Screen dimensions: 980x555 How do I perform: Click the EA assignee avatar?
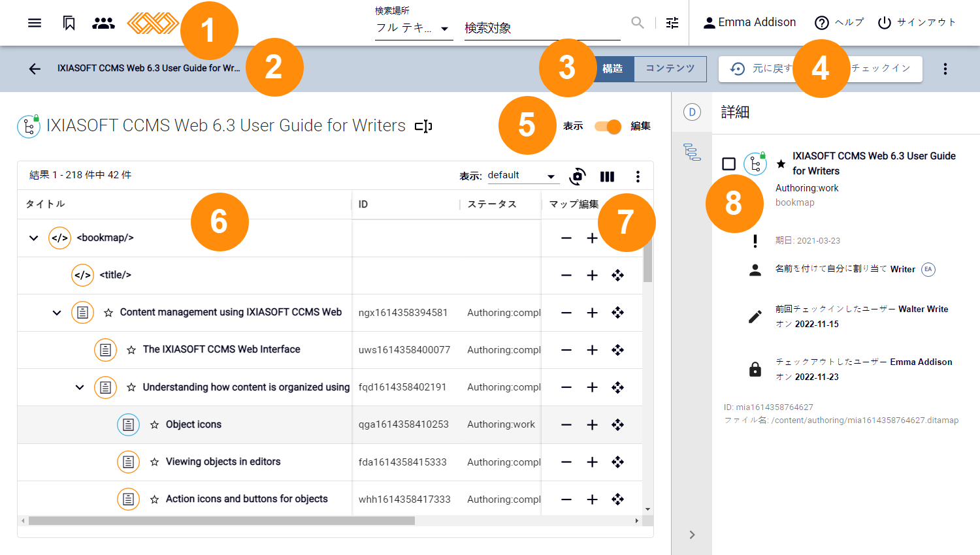coord(928,269)
